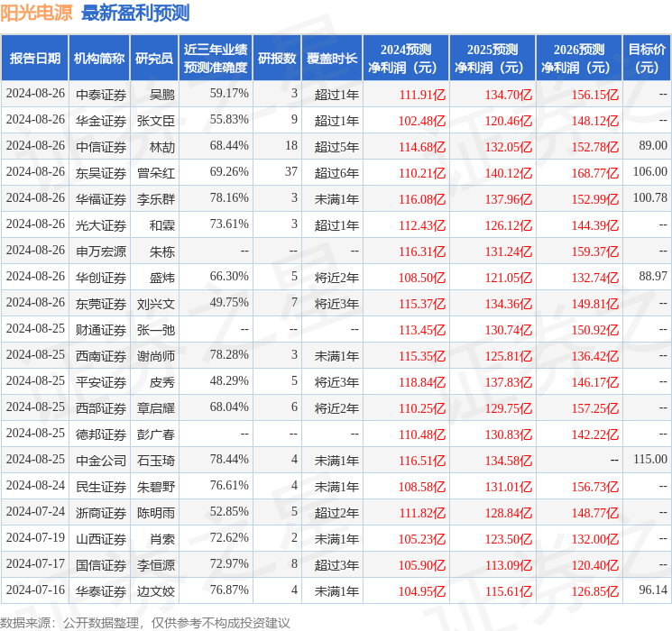This screenshot has width=672, height=631.
Task: Select the 中泰证券 institution cell
Action: click(x=101, y=95)
